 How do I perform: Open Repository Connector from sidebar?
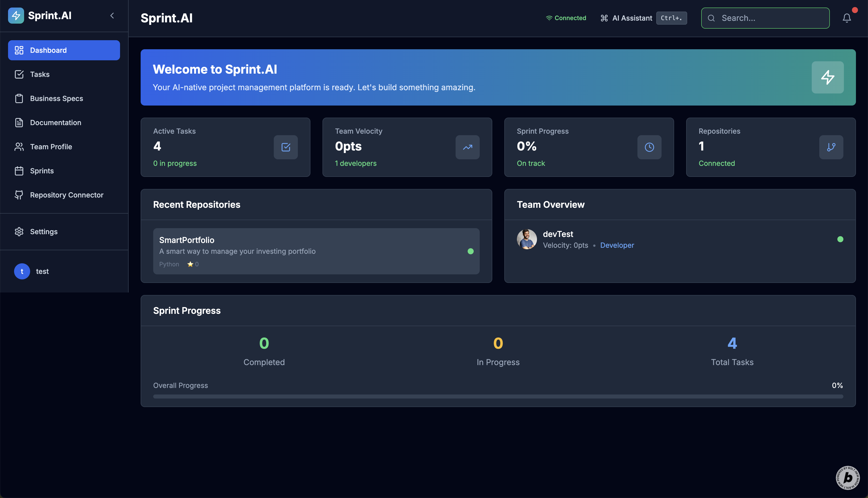click(x=66, y=195)
